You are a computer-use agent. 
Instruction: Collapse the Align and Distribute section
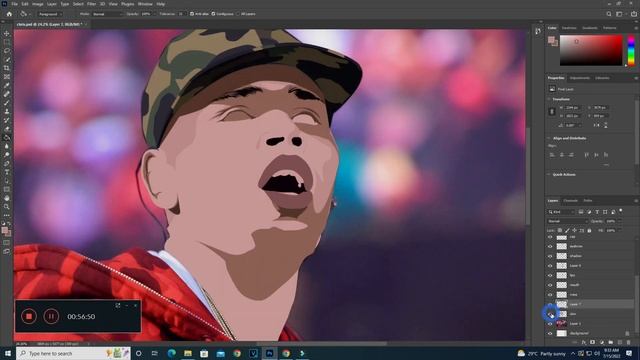click(x=549, y=138)
